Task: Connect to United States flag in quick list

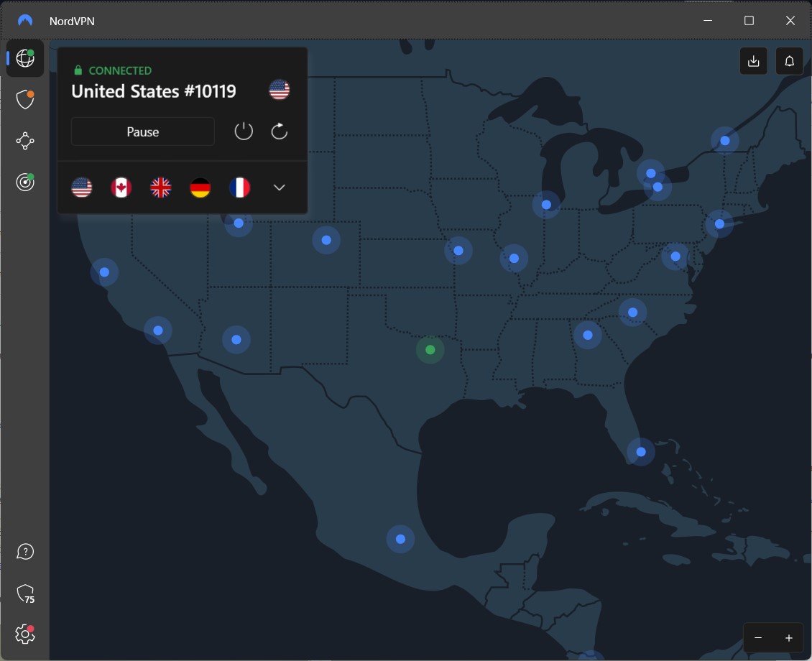Action: [x=82, y=188]
